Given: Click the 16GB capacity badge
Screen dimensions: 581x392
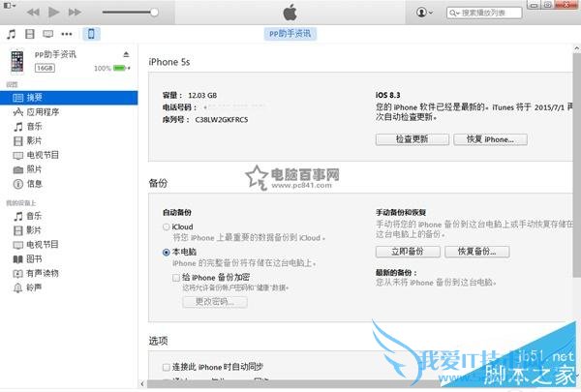Looking at the screenshot, I should pos(45,68).
